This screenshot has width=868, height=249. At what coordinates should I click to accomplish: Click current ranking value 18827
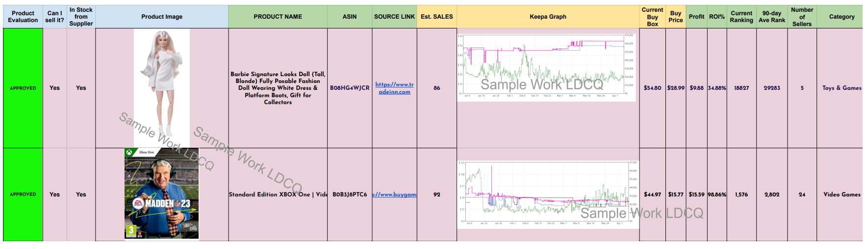click(x=741, y=88)
